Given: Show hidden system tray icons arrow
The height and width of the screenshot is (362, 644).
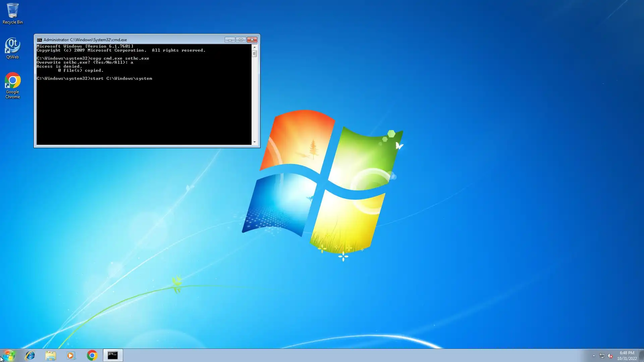Looking at the screenshot, I should 594,356.
